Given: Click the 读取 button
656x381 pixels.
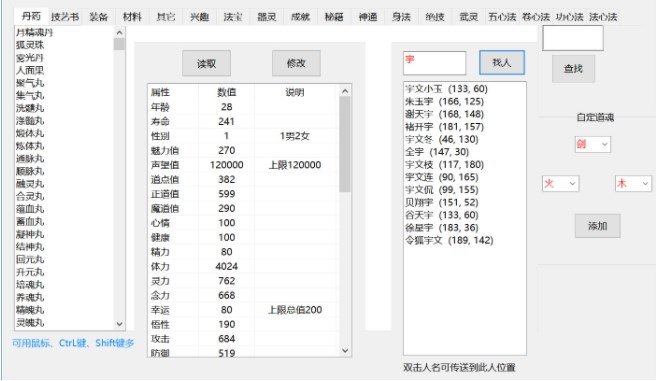Looking at the screenshot, I should point(206,64).
